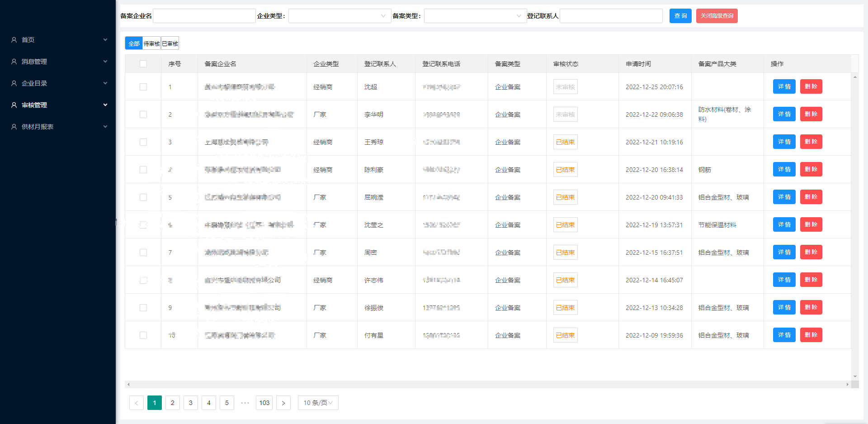This screenshot has height=424, width=868.
Task: Open the 企业类型 dropdown
Action: (x=340, y=16)
